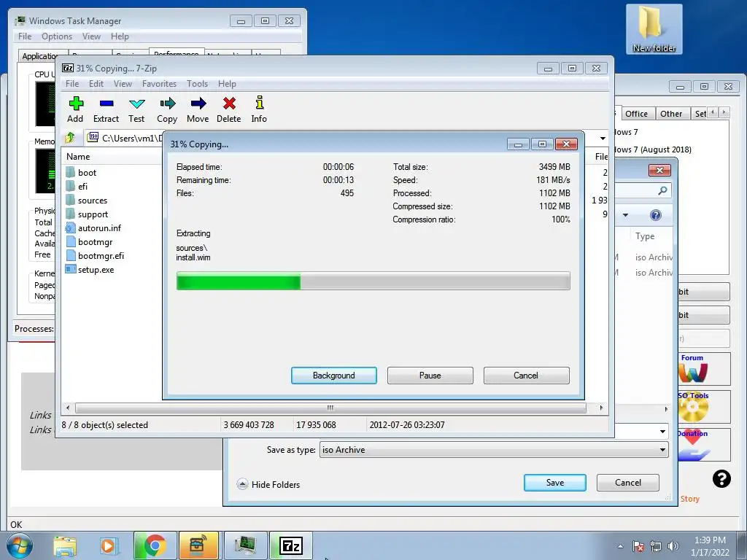Click the tab scroll right arrow beside Set

click(x=724, y=112)
